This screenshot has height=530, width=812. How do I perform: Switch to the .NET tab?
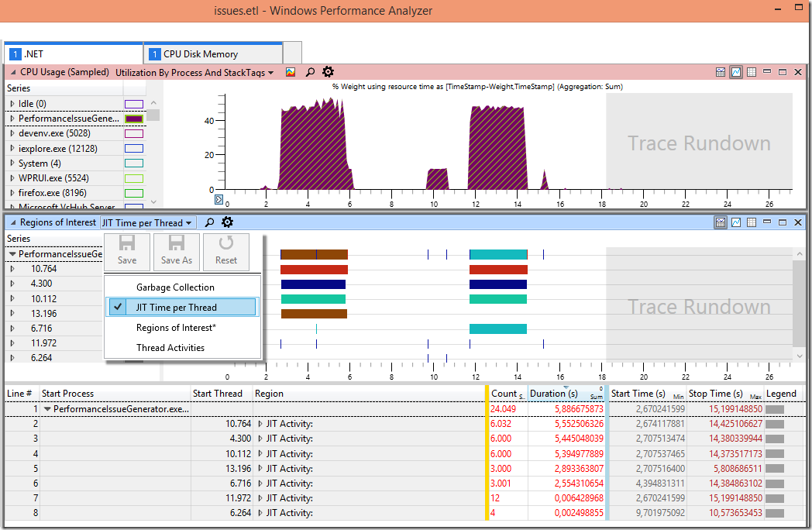pos(74,53)
